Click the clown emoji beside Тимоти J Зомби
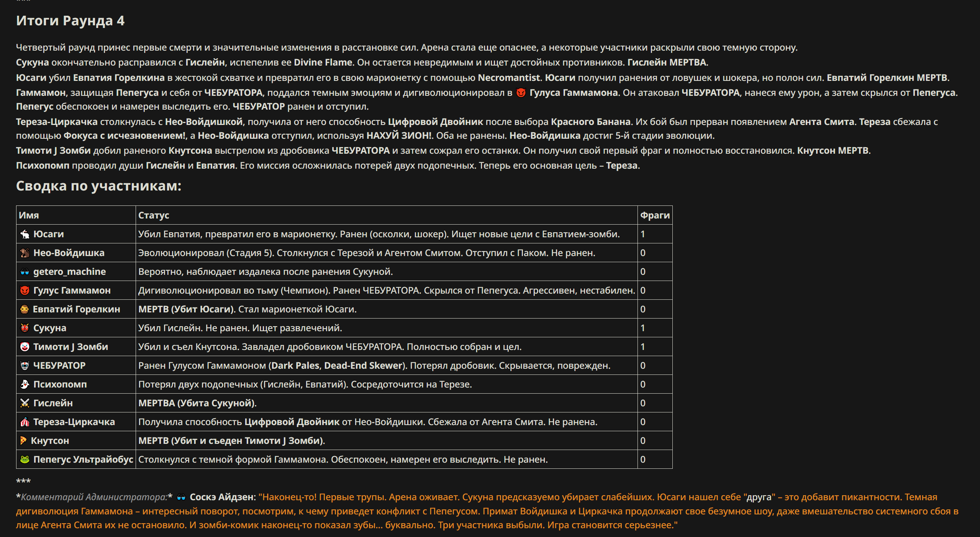 (25, 347)
